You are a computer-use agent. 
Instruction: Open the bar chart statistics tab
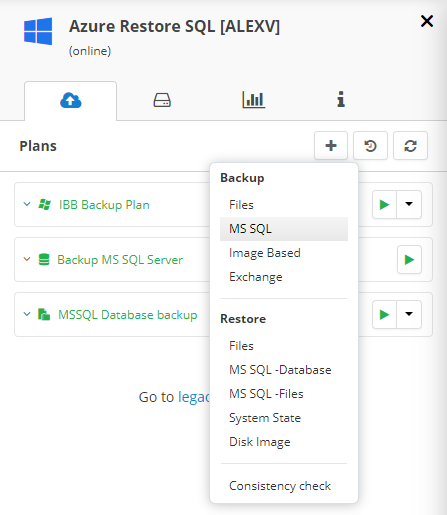[253, 100]
